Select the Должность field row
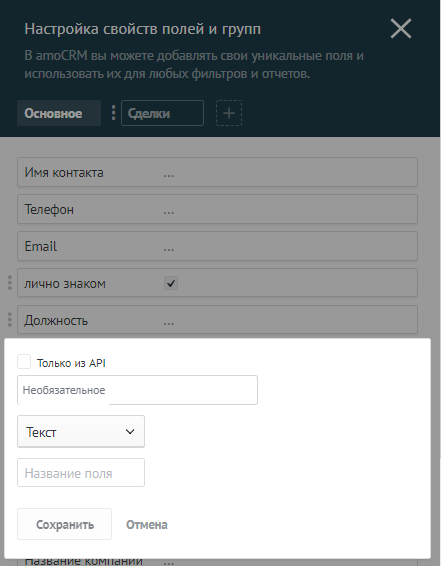Image resolution: width=441 pixels, height=566 pixels. tap(218, 320)
